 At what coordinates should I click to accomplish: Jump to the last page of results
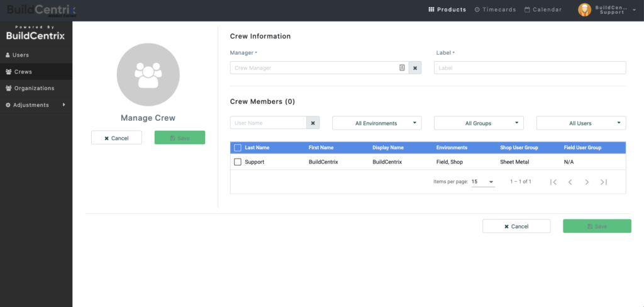point(603,182)
